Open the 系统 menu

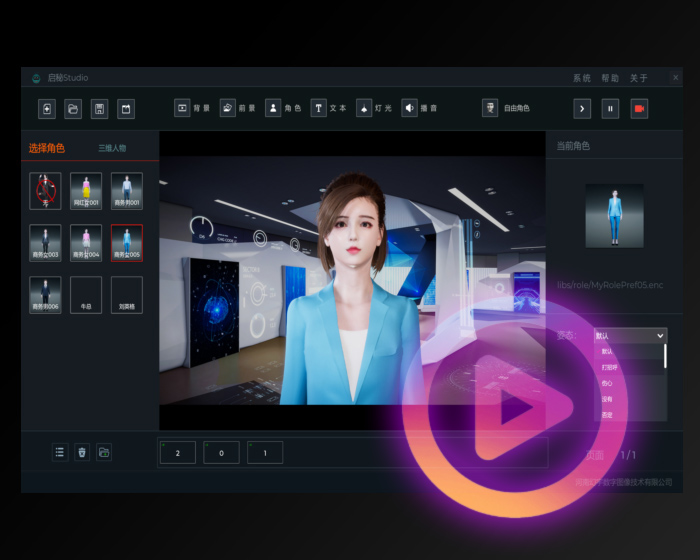pyautogui.click(x=582, y=78)
